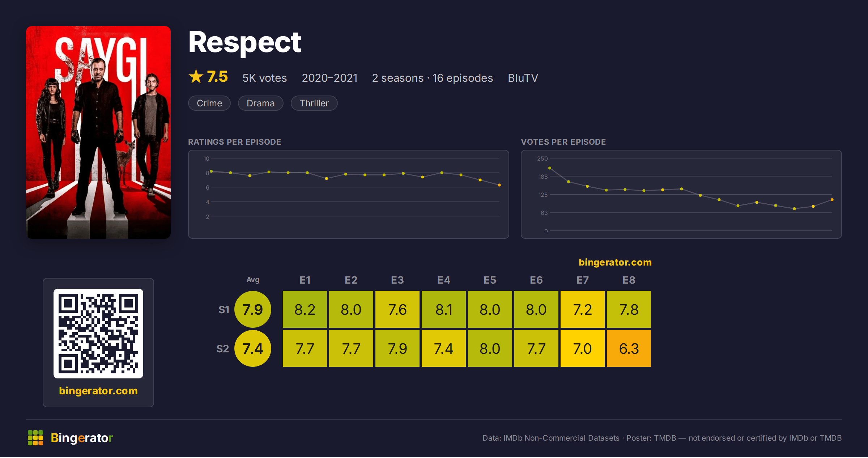Screen dimensions: 868x458
Task: Select S2 E7 cell rated 7.0
Action: click(583, 348)
